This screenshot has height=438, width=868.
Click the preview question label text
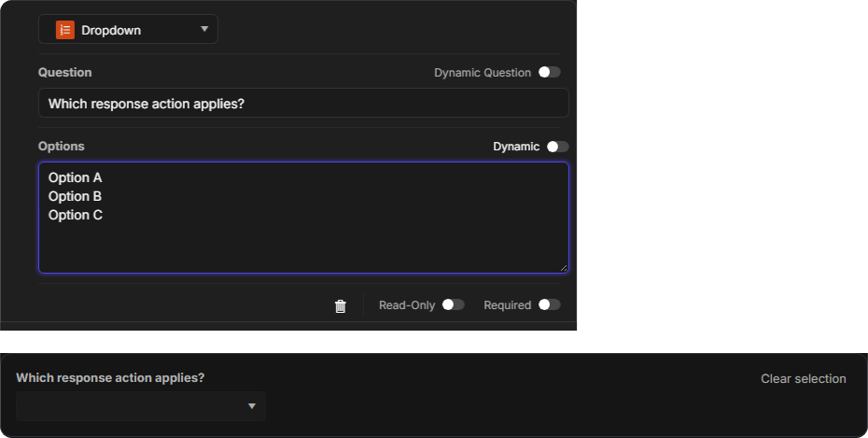(110, 377)
